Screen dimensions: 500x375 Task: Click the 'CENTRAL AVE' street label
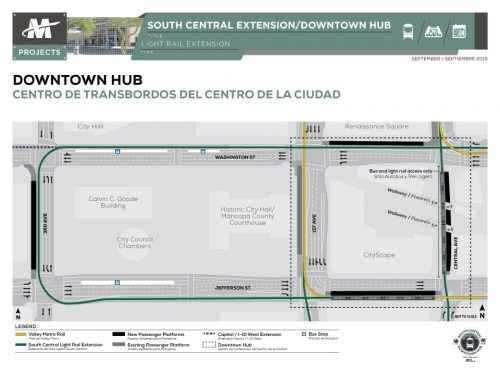(456, 253)
